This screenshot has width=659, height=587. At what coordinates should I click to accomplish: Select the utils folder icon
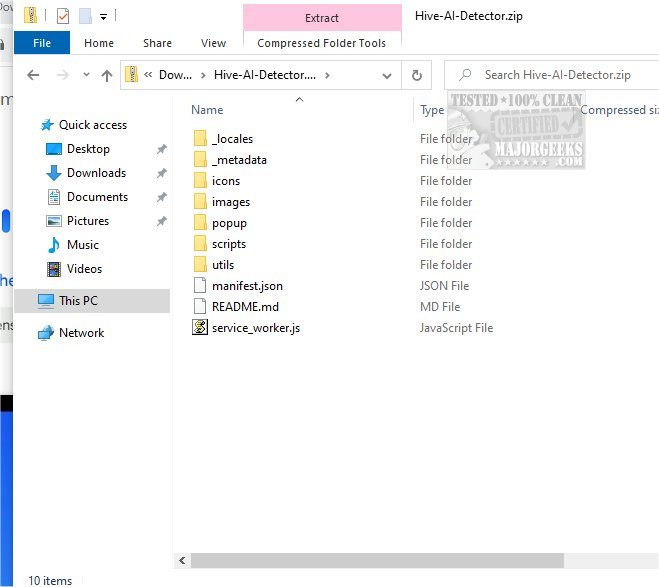[200, 264]
